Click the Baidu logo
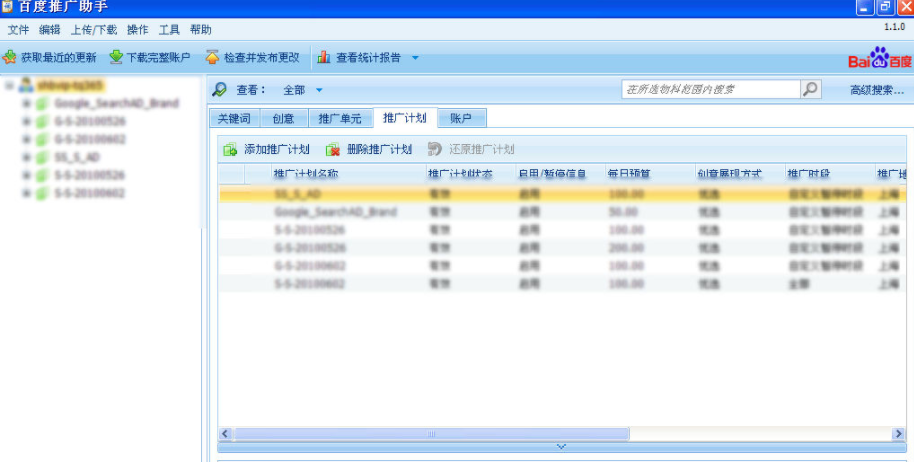Image resolution: width=914 pixels, height=462 pixels. [880, 58]
